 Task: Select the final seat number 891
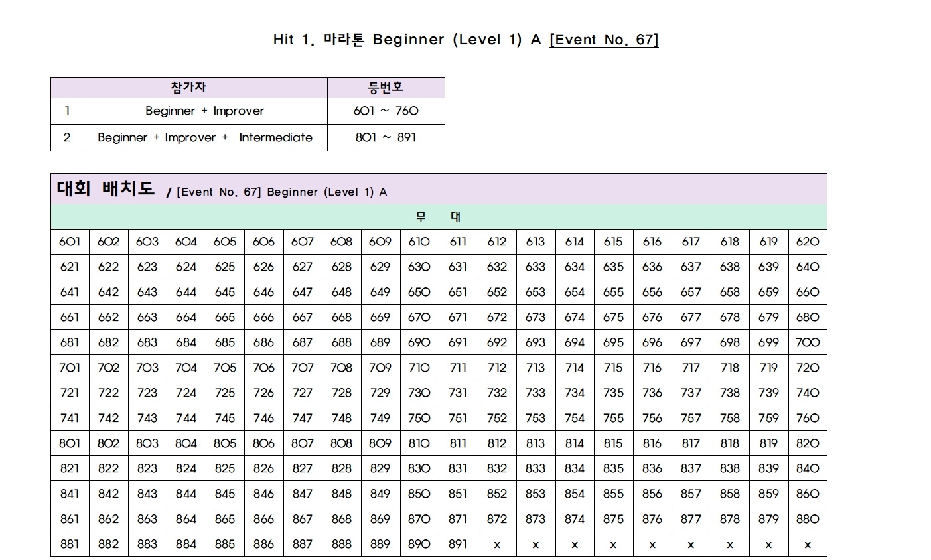[x=458, y=545]
